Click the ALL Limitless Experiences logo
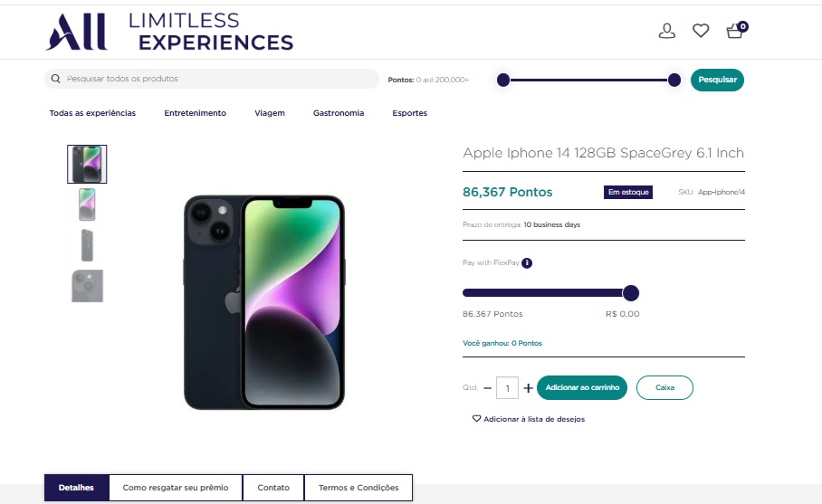The height and width of the screenshot is (504, 822). point(169,32)
